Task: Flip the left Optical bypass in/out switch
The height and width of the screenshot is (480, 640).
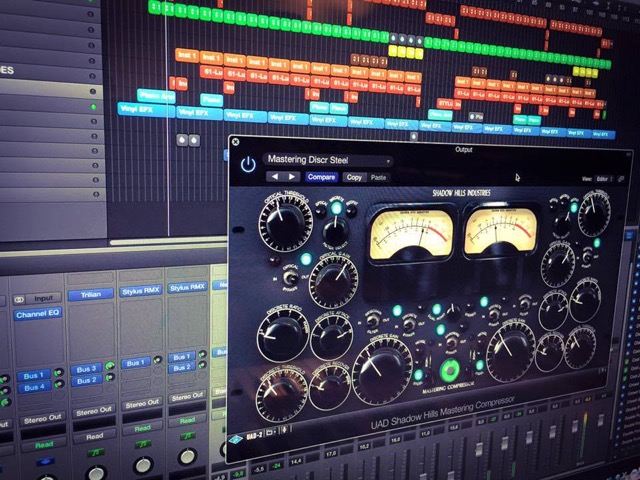Action: click(x=291, y=278)
